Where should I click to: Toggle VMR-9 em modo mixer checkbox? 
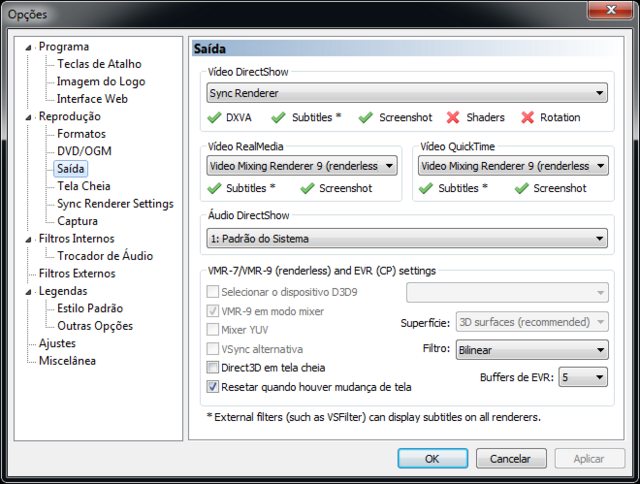tap(213, 311)
